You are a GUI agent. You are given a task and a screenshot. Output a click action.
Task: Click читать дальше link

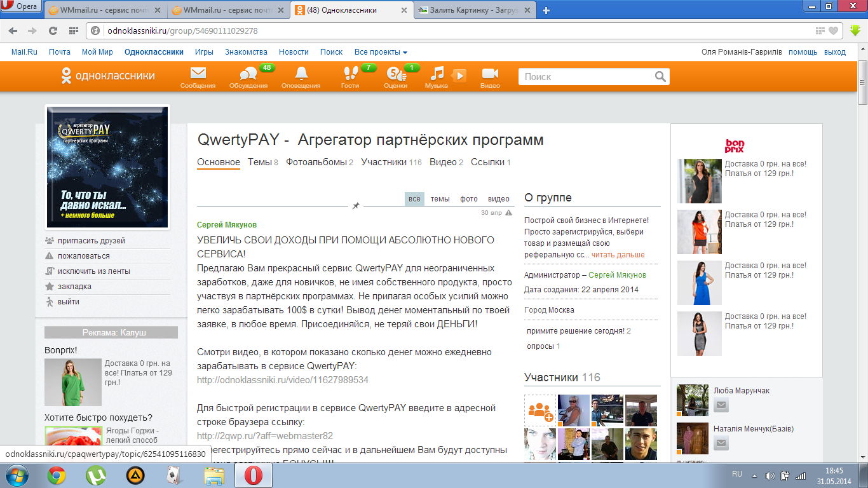[618, 255]
